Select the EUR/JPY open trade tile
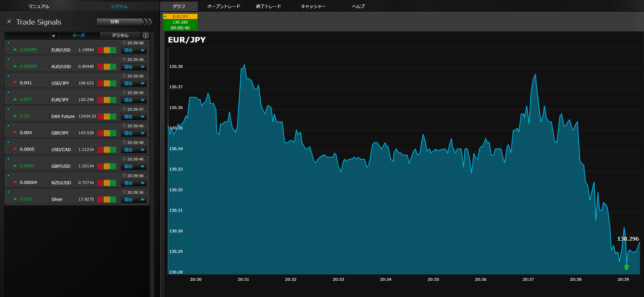 click(x=180, y=22)
